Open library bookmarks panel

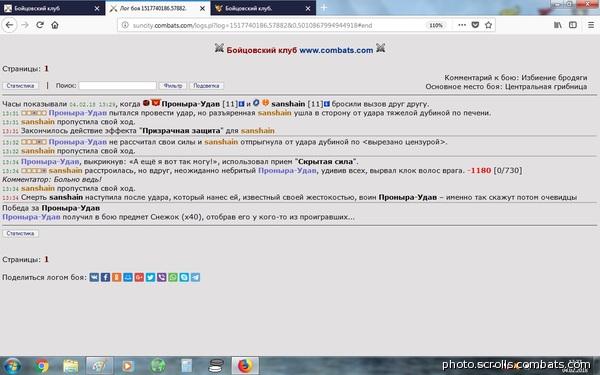pyautogui.click(x=558, y=25)
